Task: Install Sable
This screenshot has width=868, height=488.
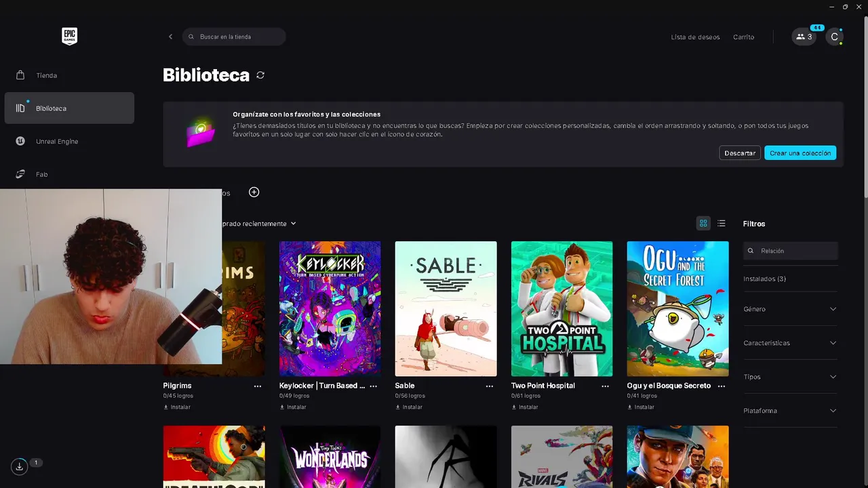Action: (x=409, y=407)
